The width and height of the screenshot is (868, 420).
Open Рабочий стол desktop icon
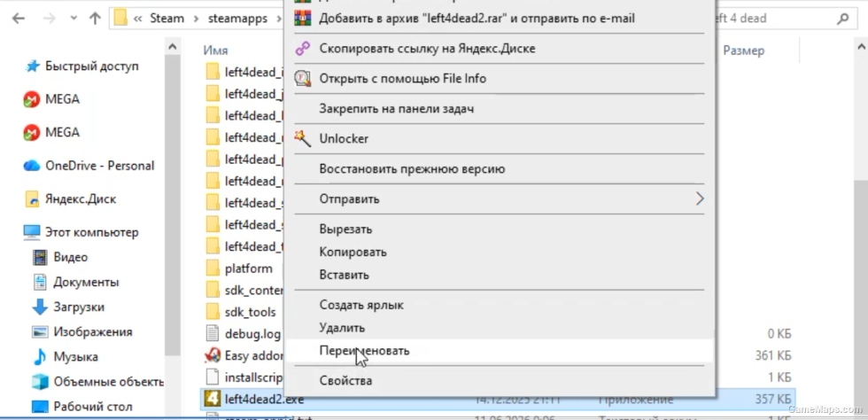pyautogui.click(x=40, y=407)
